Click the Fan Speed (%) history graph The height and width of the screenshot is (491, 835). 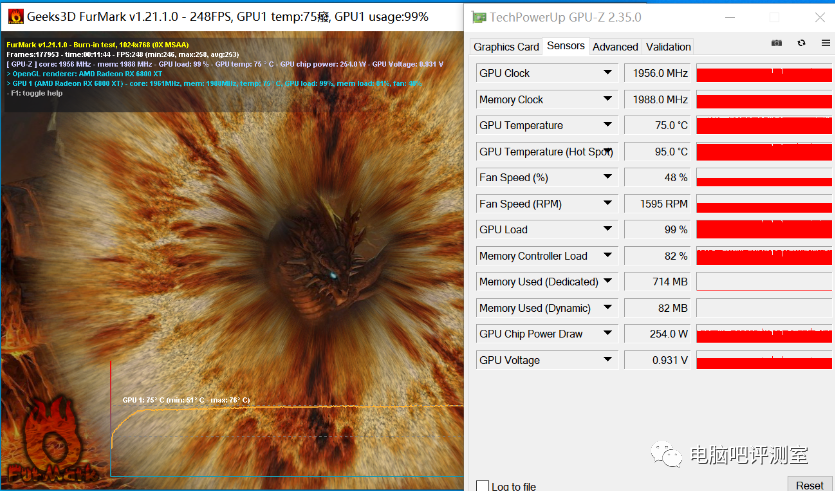click(x=764, y=177)
